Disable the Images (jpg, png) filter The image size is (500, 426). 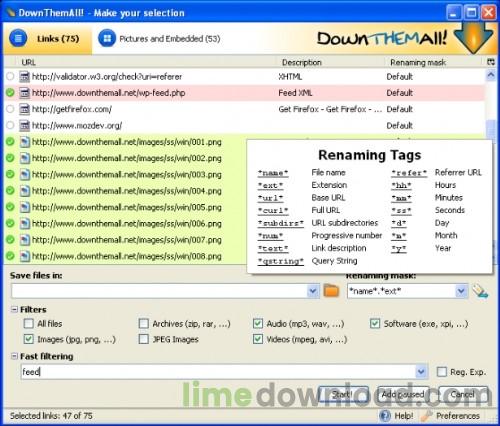[29, 339]
